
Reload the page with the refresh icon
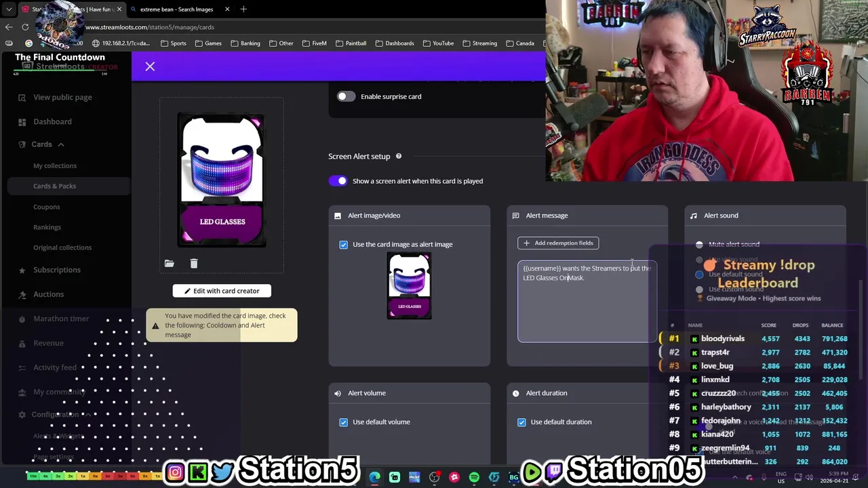pos(25,27)
